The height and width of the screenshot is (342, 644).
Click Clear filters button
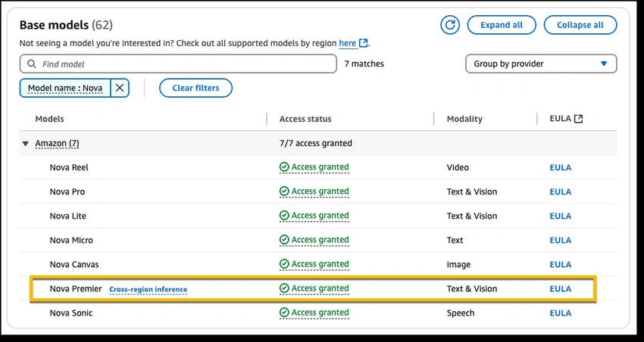coord(196,89)
